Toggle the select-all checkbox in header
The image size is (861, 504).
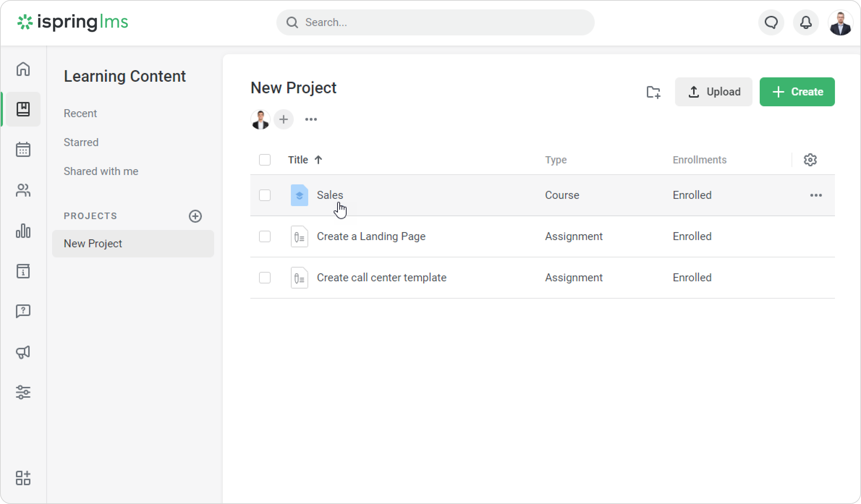[x=265, y=160]
